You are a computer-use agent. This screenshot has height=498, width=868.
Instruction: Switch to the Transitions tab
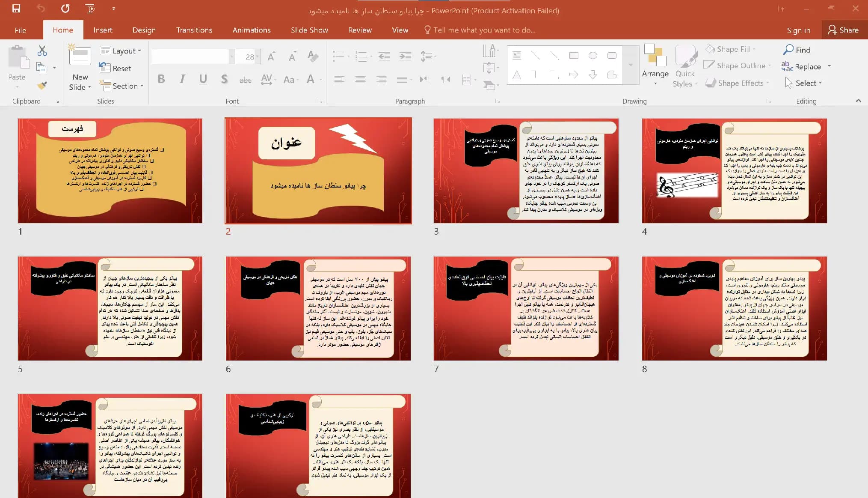194,30
